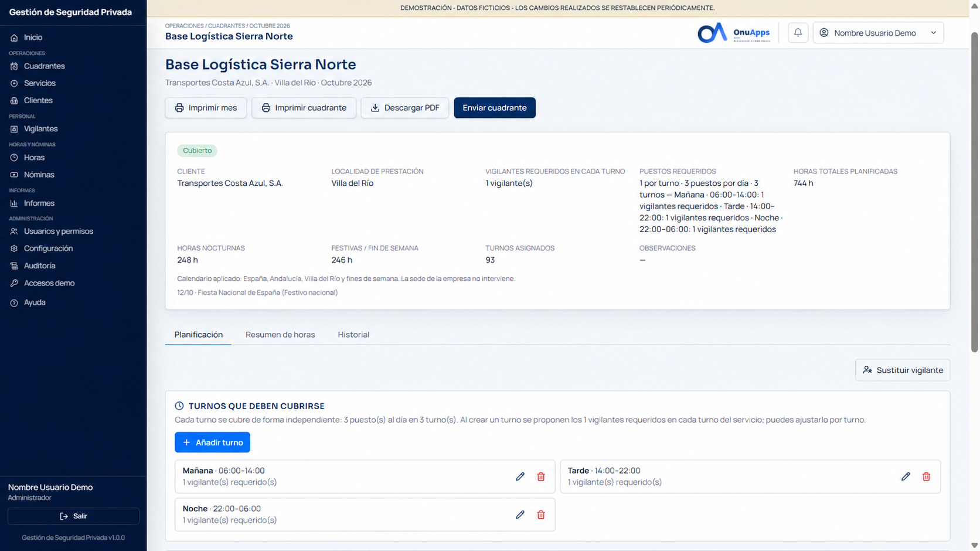Click the page vertical scrollbar
The width and height of the screenshot is (980, 551).
(x=975, y=192)
